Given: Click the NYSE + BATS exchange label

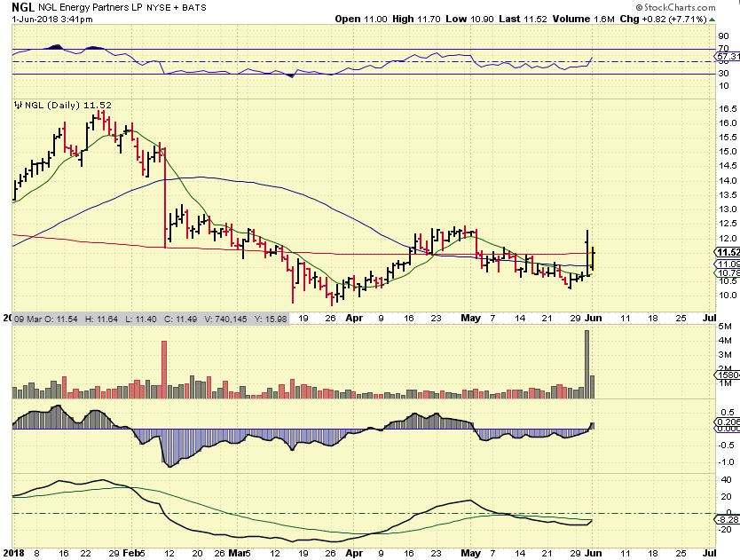Looking at the screenshot, I should (177, 8).
